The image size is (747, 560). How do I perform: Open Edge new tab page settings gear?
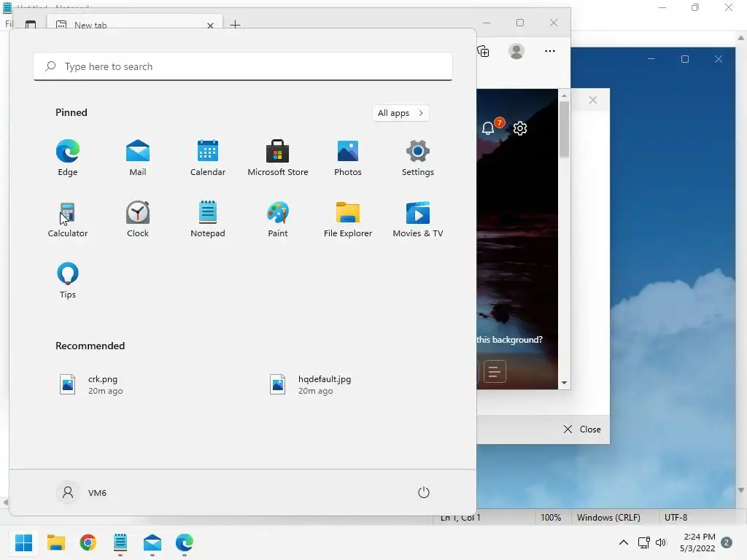coord(519,128)
